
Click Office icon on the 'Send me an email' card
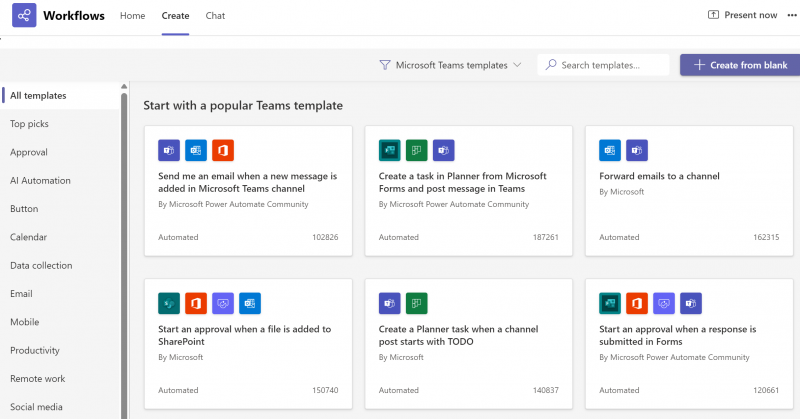(223, 150)
